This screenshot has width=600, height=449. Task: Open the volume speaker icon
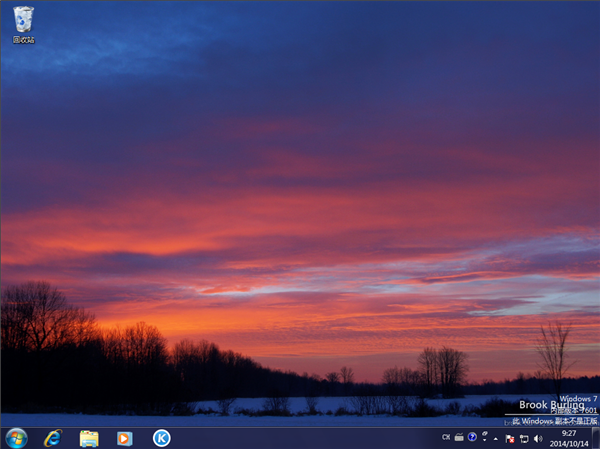click(538, 438)
